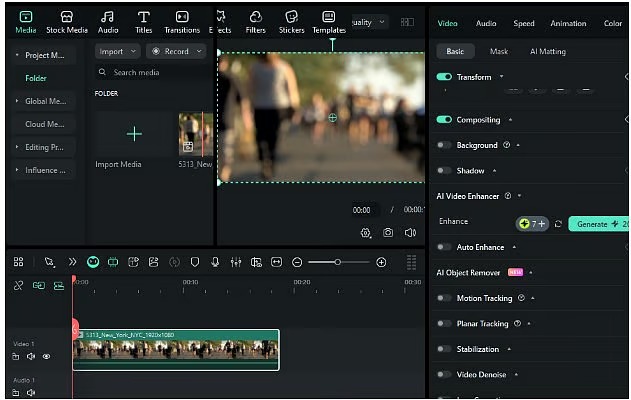Expand the Global Media tree item
The width and height of the screenshot is (631, 400).
tap(17, 101)
